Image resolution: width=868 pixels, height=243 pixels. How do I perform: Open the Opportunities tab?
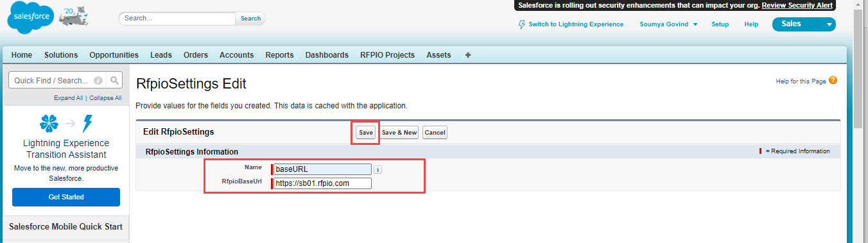tap(114, 55)
